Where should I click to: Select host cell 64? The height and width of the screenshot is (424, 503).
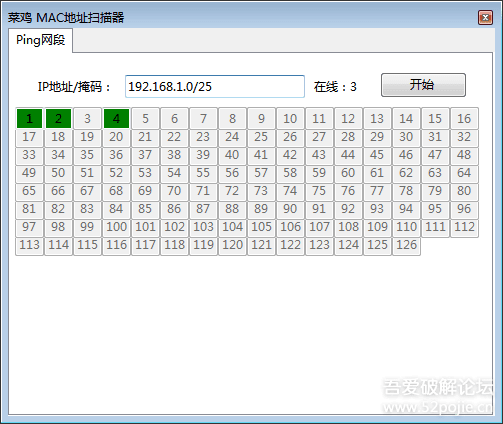pos(464,173)
